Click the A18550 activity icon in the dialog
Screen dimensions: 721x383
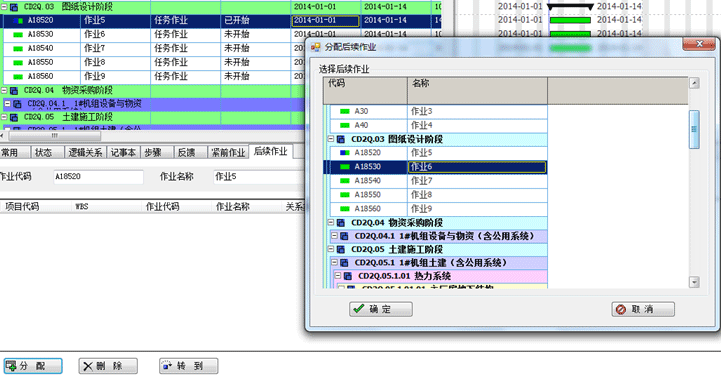344,195
